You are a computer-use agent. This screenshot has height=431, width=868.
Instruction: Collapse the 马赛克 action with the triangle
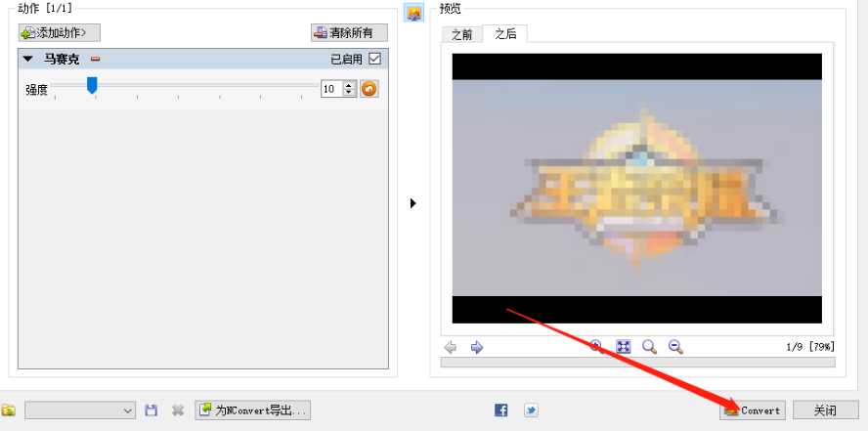[28, 60]
